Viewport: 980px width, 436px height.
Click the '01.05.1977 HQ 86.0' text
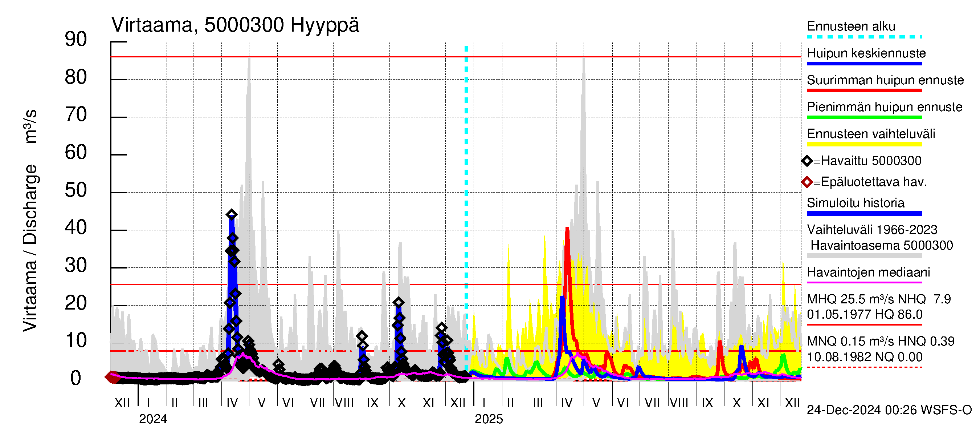click(x=865, y=315)
